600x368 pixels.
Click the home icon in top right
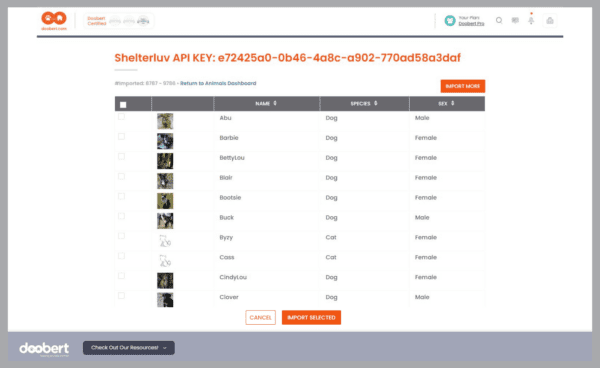click(550, 21)
